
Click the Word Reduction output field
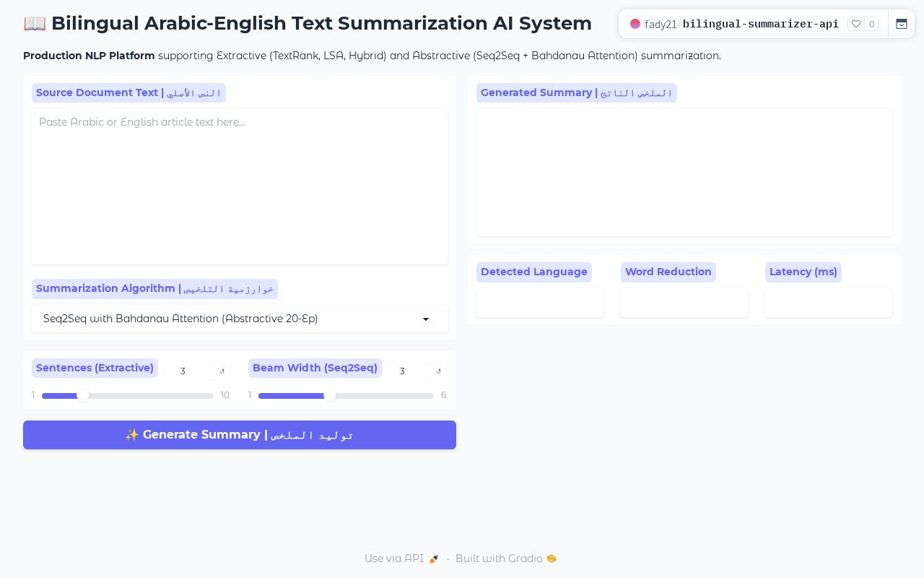point(684,302)
